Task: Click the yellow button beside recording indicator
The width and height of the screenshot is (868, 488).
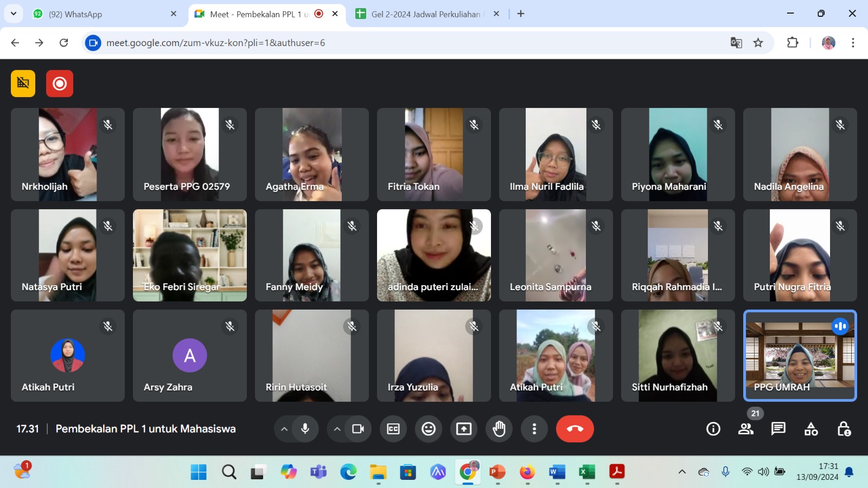Action: coord(23,84)
